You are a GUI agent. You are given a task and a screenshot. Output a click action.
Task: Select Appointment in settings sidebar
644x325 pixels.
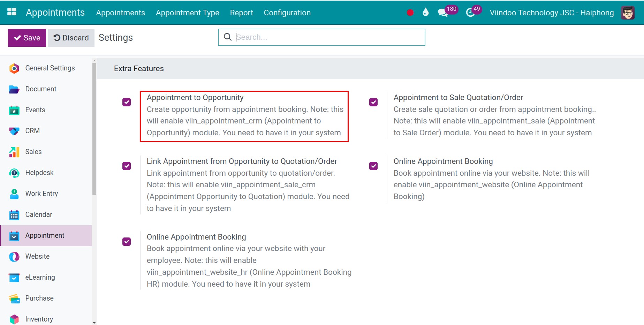click(46, 236)
